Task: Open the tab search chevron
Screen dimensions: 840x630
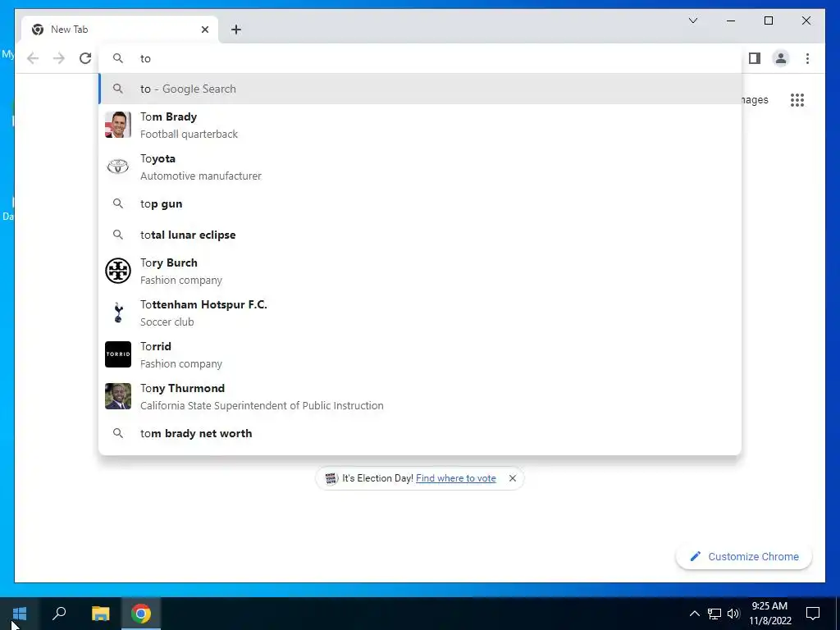Action: click(x=692, y=21)
